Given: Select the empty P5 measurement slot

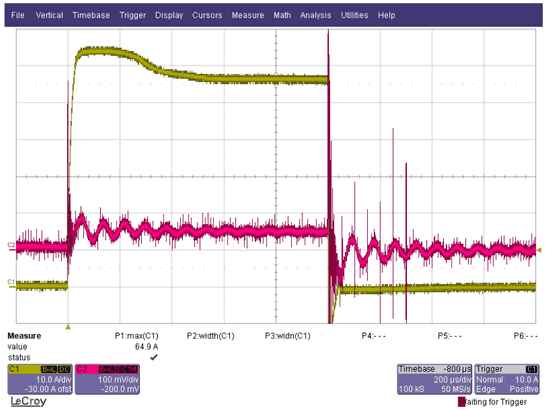Looking at the screenshot, I should point(450,336).
